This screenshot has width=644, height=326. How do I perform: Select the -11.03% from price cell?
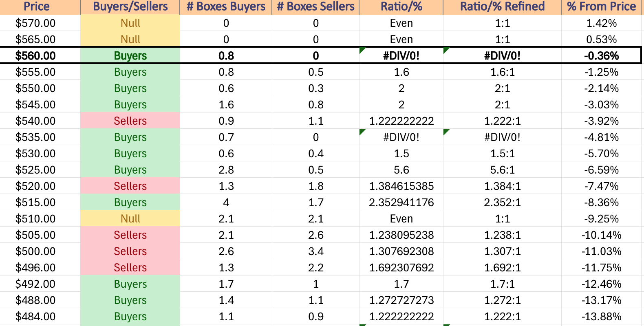(x=601, y=251)
